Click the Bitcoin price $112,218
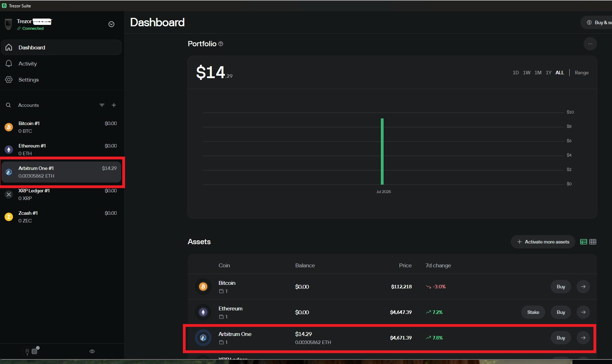Screen dimensions: 612x364 tap(401, 287)
